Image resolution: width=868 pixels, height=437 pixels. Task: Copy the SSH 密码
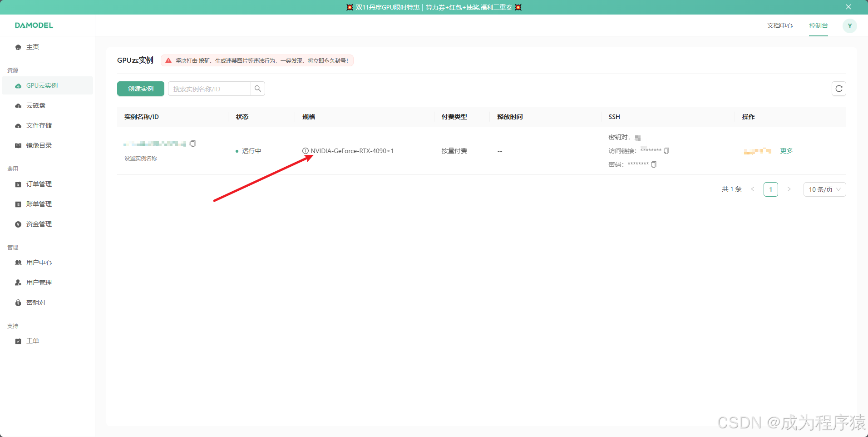click(x=654, y=164)
